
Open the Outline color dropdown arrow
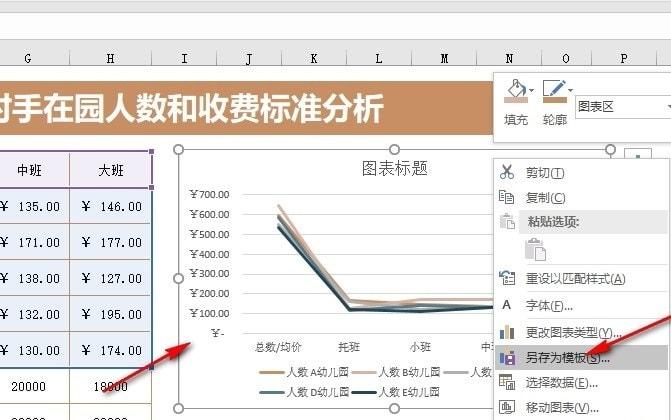click(570, 90)
